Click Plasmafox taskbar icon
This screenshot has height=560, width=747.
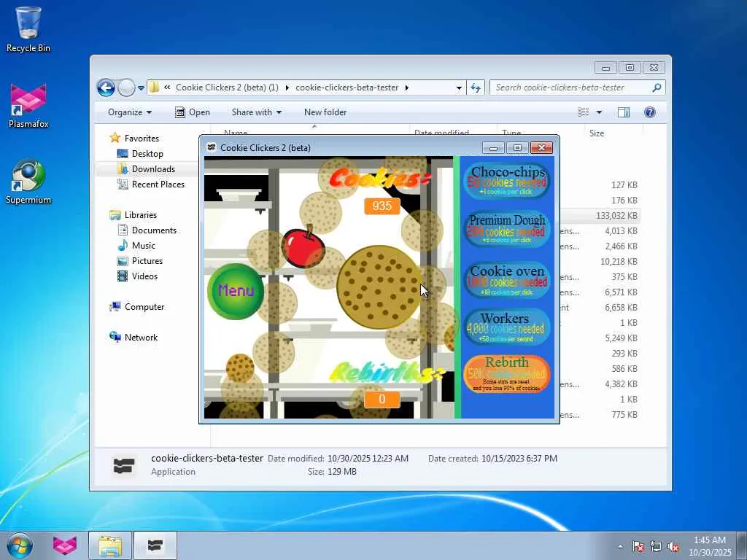(64, 545)
